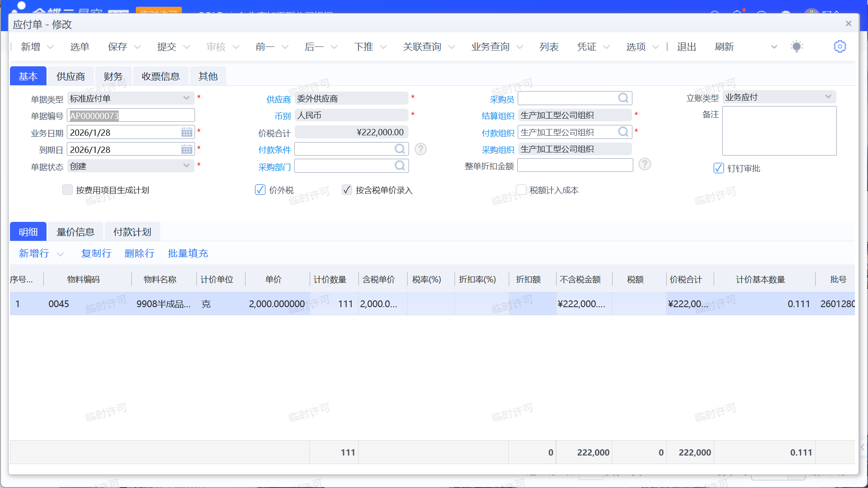868x488 pixels.
Task: Open calendar picker for 业务日期
Action: pos(186,132)
